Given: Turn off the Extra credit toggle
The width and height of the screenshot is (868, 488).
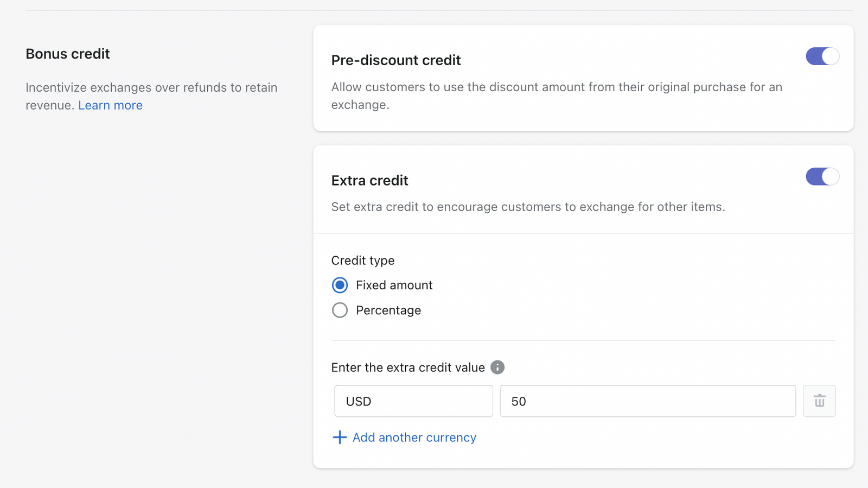Looking at the screenshot, I should [x=822, y=177].
